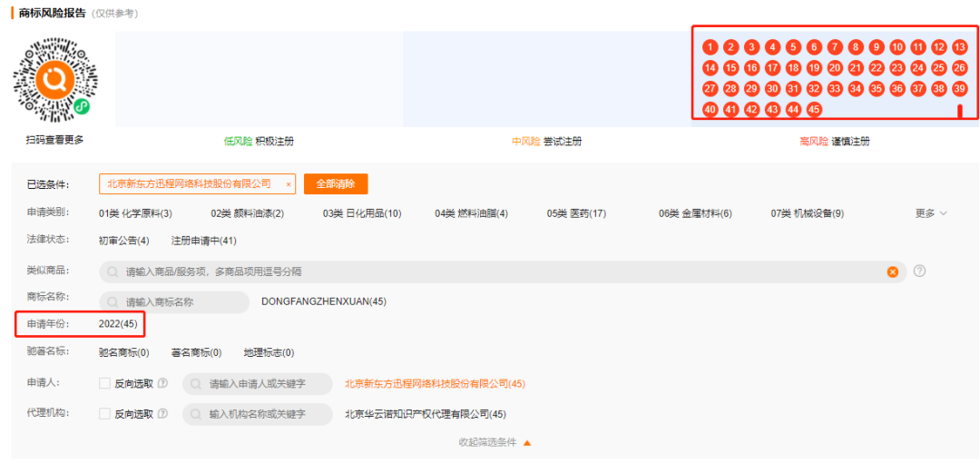The image size is (980, 464).
Task: Click the 全部清除 button
Action: pos(335,183)
